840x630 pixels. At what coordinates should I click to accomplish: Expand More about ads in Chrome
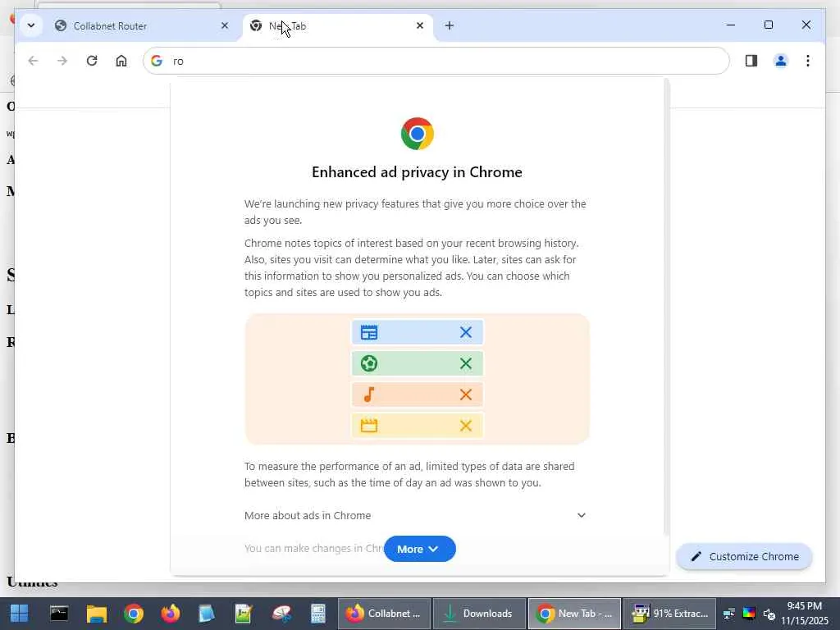click(416, 515)
